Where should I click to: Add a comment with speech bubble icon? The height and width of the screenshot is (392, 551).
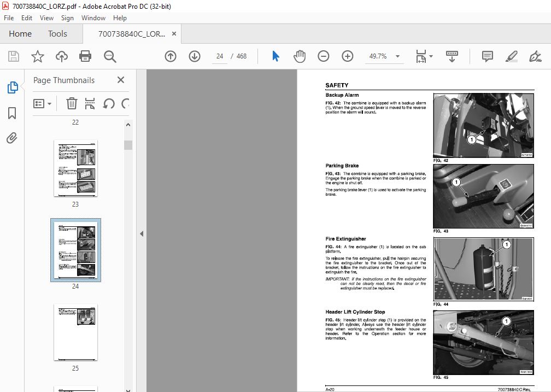(488, 56)
